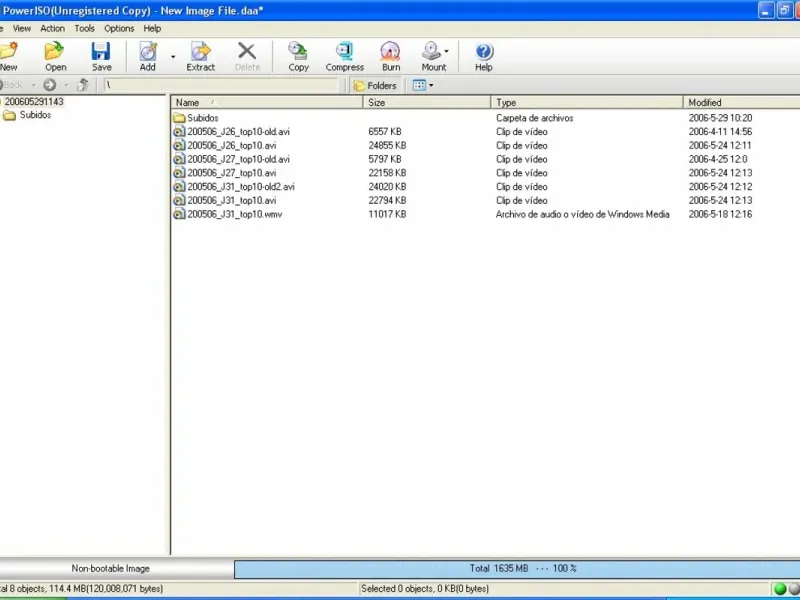The height and width of the screenshot is (600, 800).
Task: Click the view mode grid icon
Action: 419,85
